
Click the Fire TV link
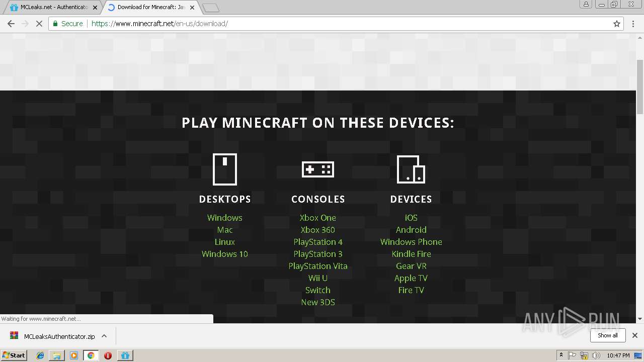pos(411,290)
